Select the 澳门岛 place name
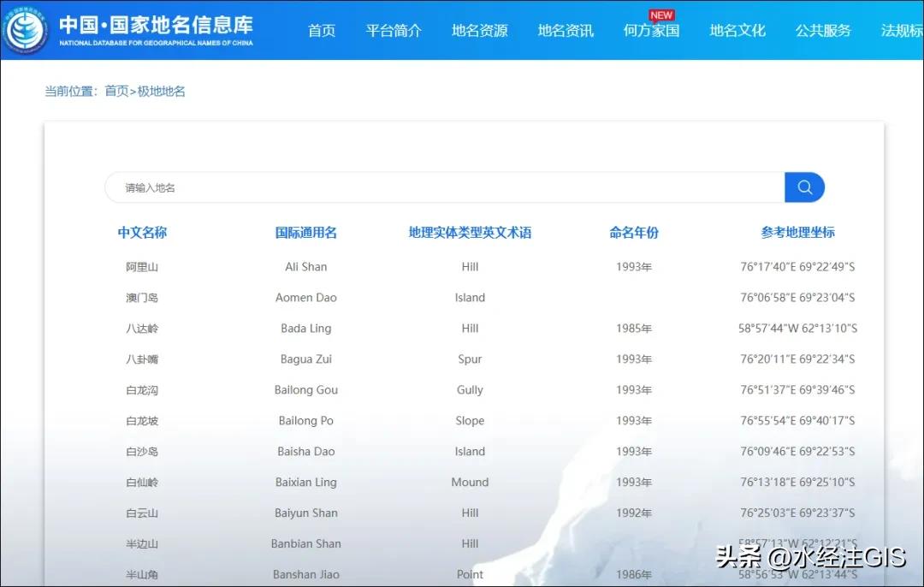This screenshot has height=587, width=924. [142, 298]
